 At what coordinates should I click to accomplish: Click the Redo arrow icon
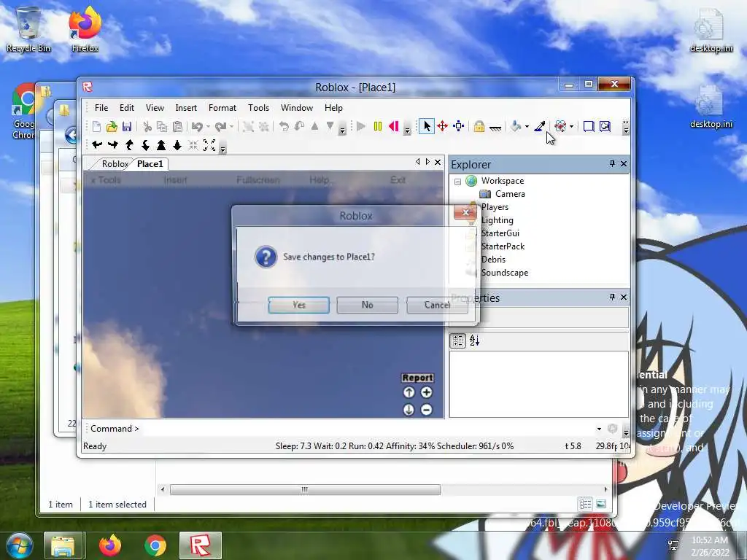[x=220, y=126]
